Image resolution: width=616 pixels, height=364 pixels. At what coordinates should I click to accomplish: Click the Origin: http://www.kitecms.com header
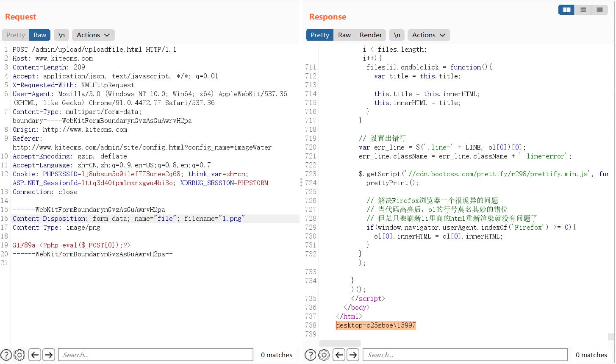(70, 129)
